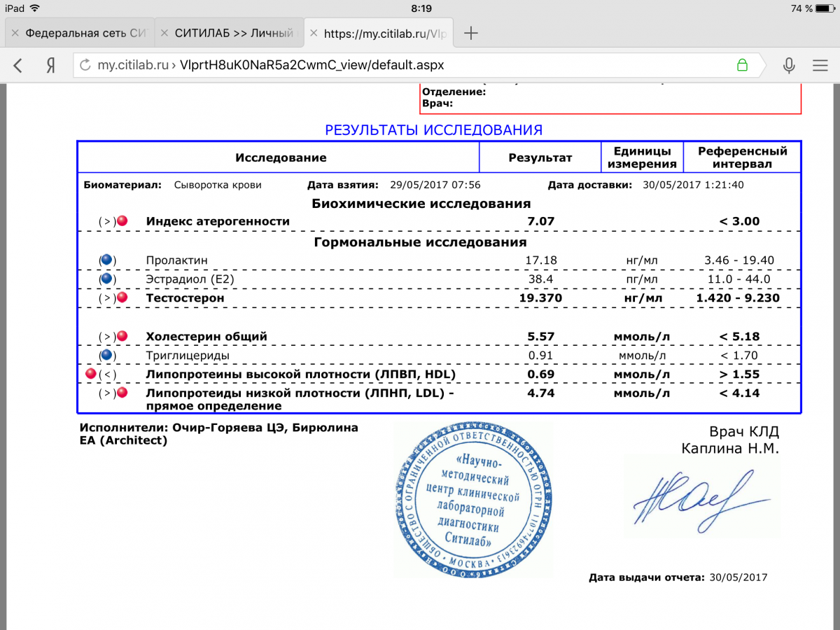Click red indicator next to Индекс атерогенности
The image size is (840, 630).
click(x=122, y=221)
